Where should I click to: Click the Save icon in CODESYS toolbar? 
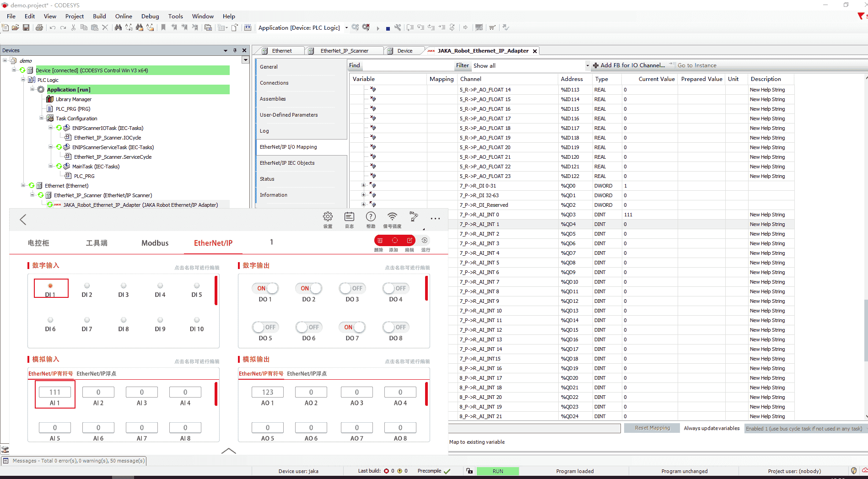coord(26,28)
